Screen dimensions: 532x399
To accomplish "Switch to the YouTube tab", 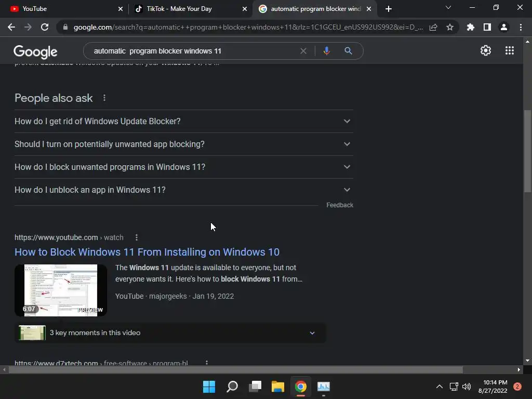I will [x=64, y=9].
